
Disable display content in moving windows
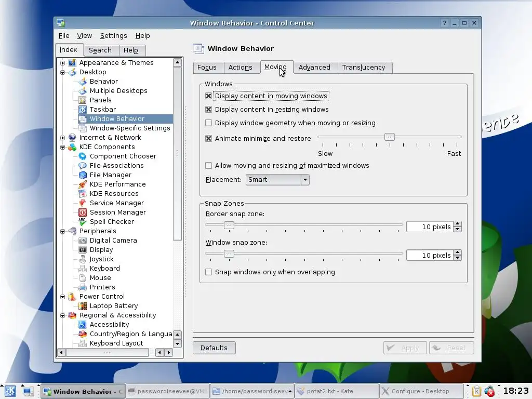[x=209, y=96]
